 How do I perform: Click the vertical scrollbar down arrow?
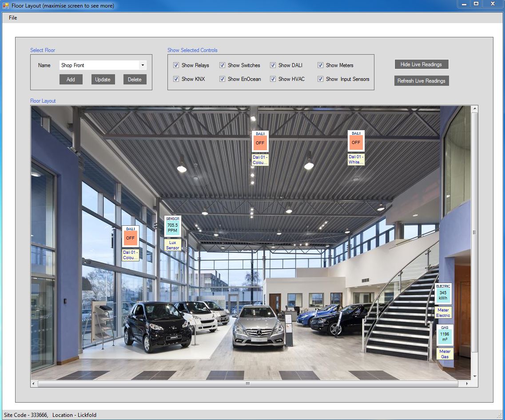click(474, 376)
